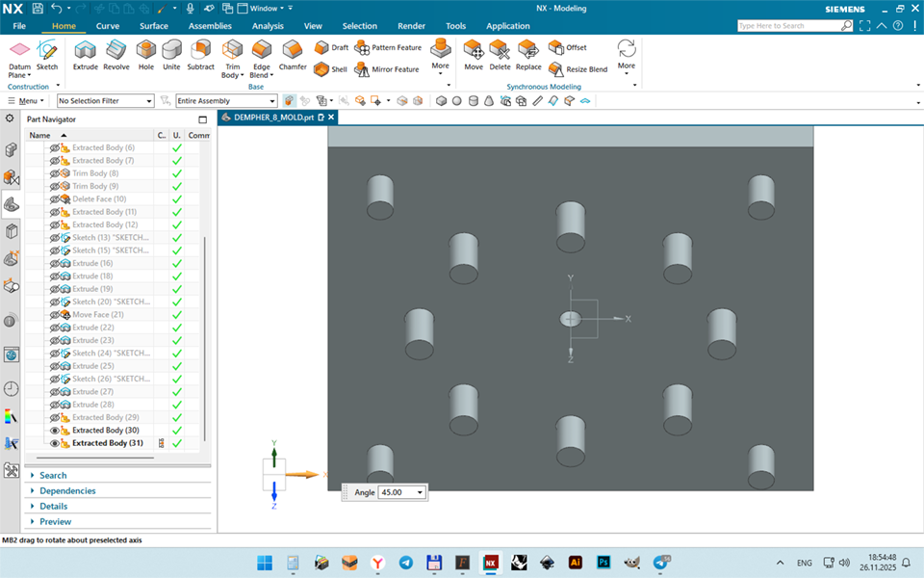
Task: Hide Extracted Body (31) using eye icon
Action: tap(55, 443)
